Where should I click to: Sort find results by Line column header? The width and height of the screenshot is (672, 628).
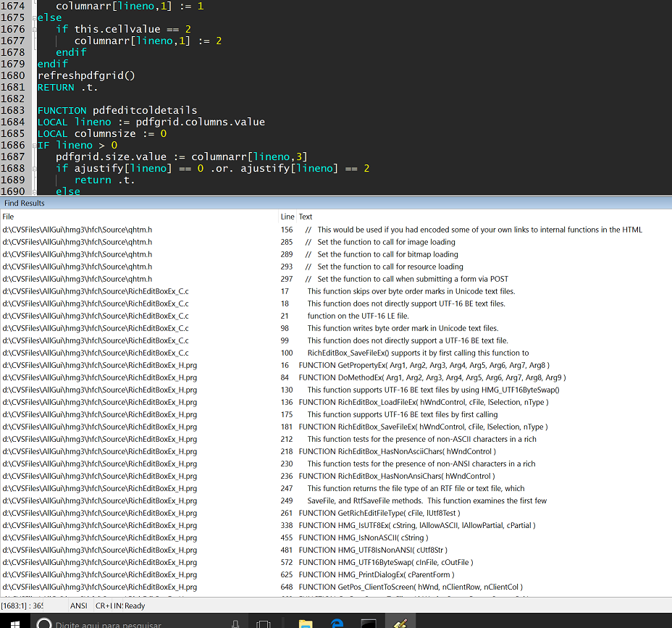pos(287,217)
